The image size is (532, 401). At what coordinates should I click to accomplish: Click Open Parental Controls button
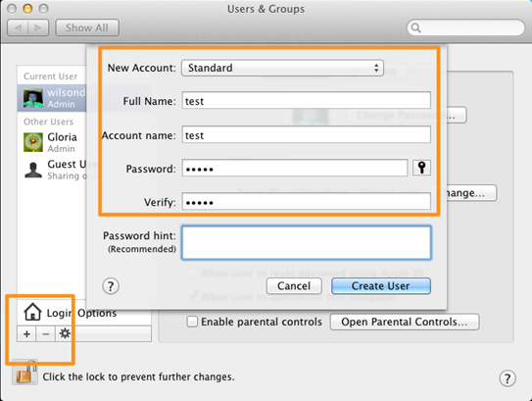(x=405, y=322)
